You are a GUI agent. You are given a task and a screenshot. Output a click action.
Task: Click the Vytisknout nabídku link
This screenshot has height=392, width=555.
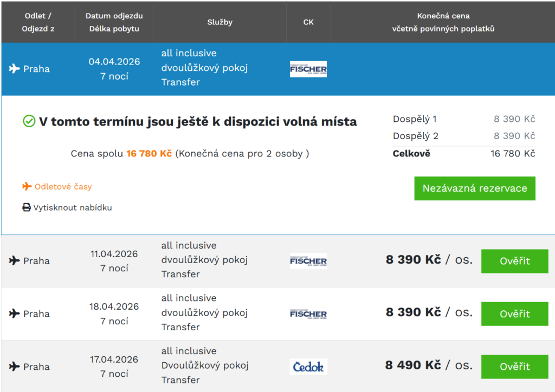click(x=73, y=207)
